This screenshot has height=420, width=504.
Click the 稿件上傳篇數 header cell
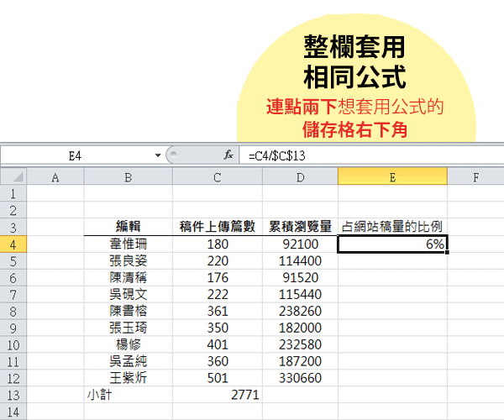tap(218, 227)
